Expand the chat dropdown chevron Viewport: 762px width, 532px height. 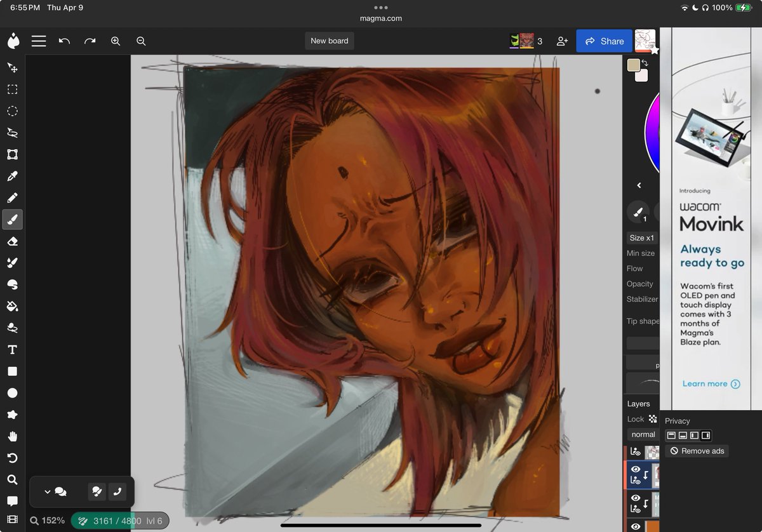pos(47,491)
